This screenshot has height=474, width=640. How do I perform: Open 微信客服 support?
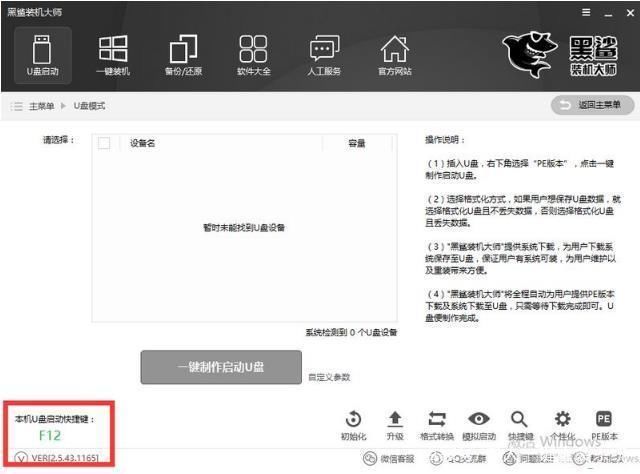click(389, 459)
